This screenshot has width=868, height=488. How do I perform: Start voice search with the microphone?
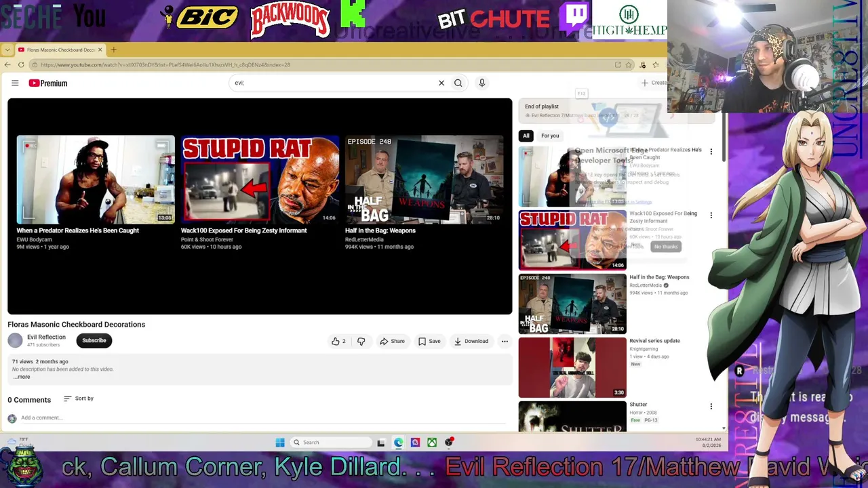[482, 83]
